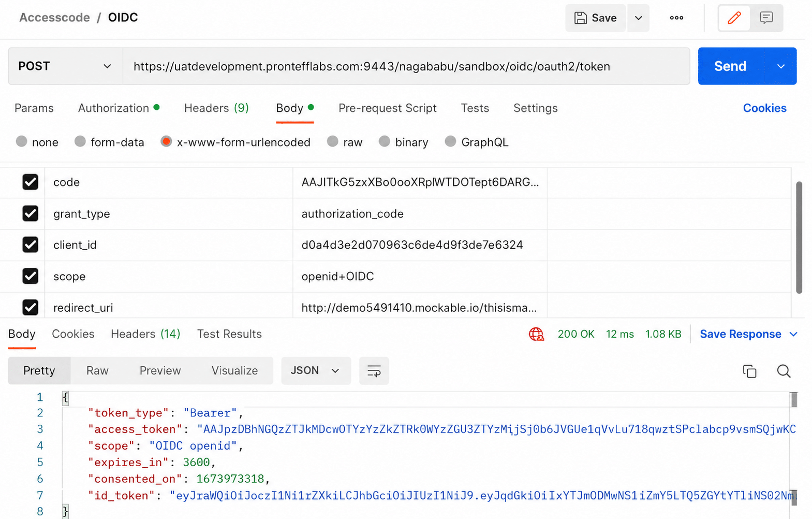The width and height of the screenshot is (812, 519).
Task: Click the 1.08 KB response size
Action: tap(663, 334)
